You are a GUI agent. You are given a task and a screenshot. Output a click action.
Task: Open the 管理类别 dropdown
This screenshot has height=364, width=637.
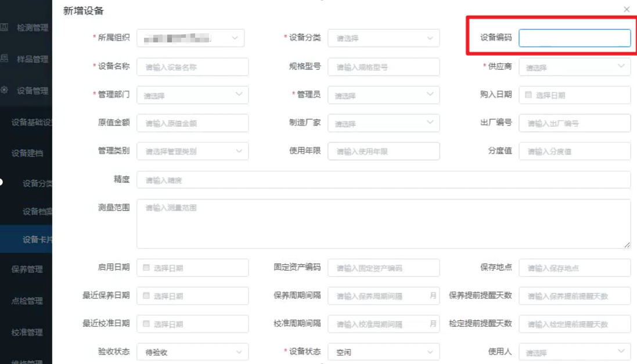click(x=193, y=151)
